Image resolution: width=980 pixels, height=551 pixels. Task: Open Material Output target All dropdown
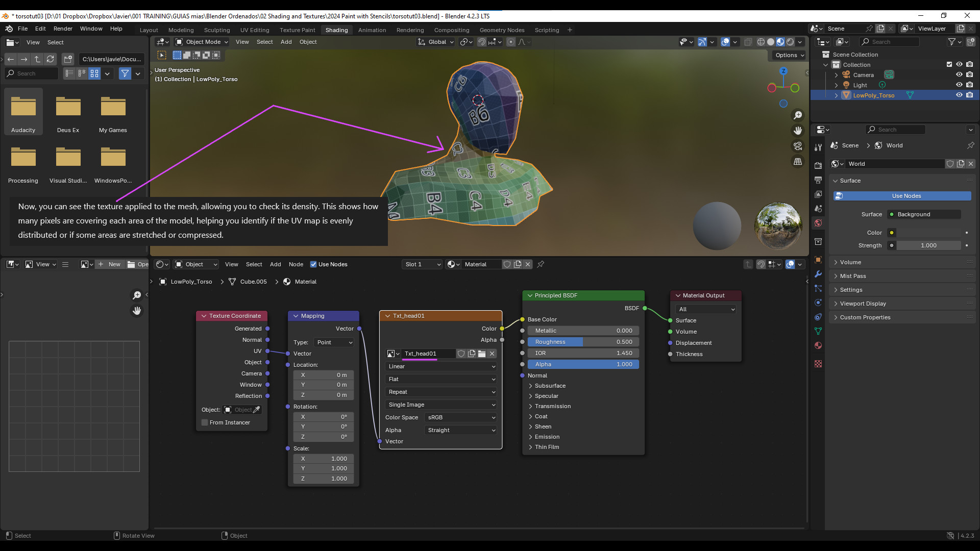pyautogui.click(x=706, y=309)
